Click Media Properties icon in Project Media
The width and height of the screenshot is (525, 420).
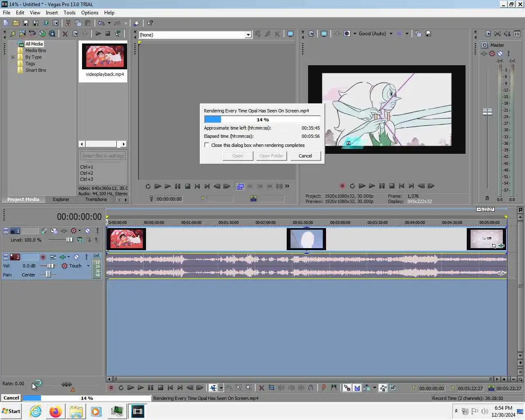click(75, 34)
